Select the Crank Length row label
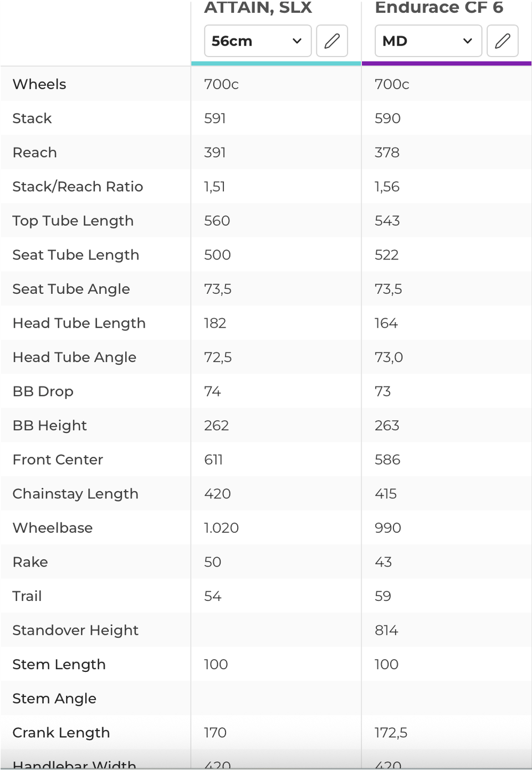 (61, 733)
